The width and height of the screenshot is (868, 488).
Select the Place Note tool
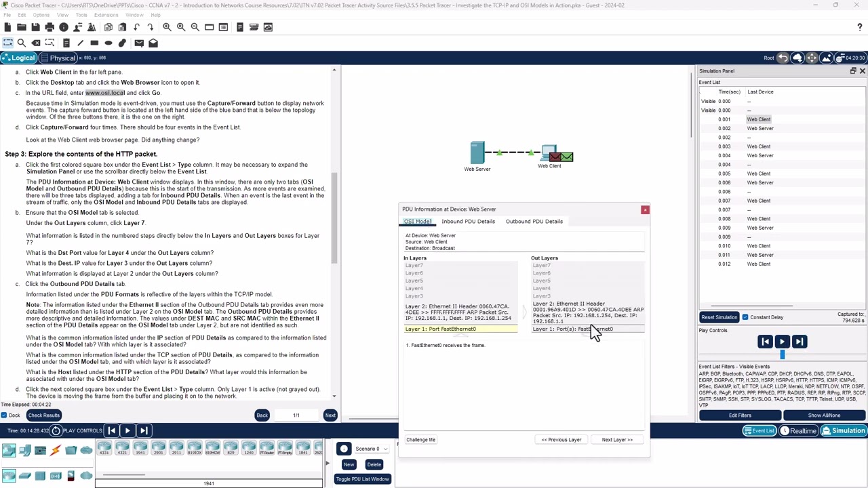[66, 43]
